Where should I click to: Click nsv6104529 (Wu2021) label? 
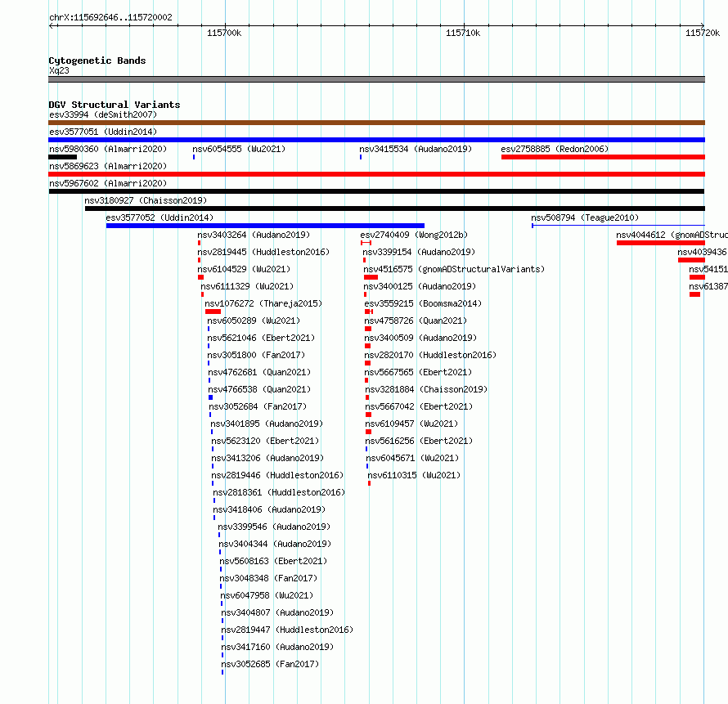tap(243, 269)
